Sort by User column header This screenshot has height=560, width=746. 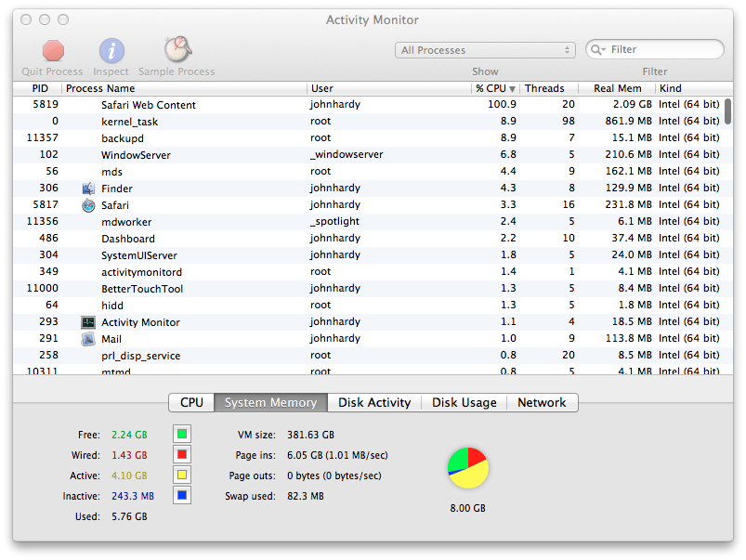coord(389,88)
